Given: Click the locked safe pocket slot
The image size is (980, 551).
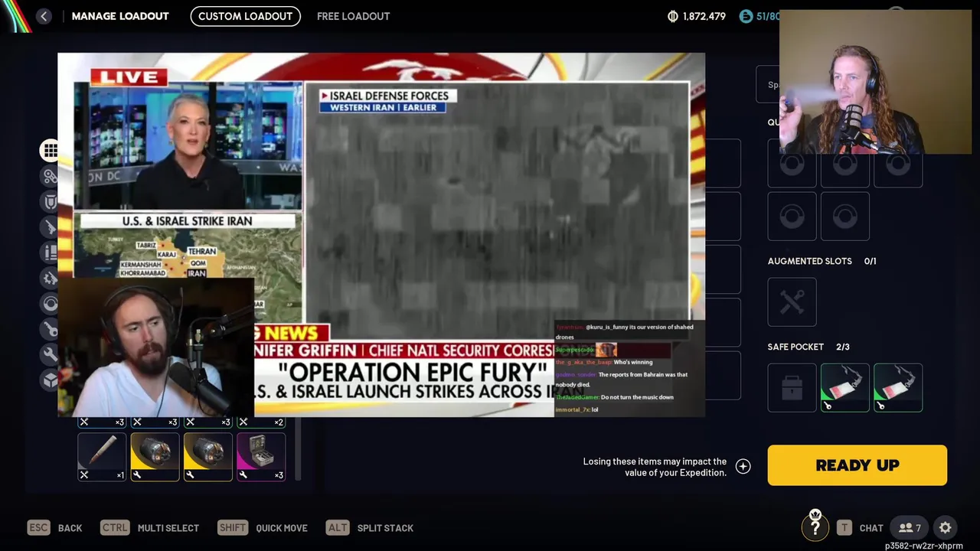Looking at the screenshot, I should [792, 388].
